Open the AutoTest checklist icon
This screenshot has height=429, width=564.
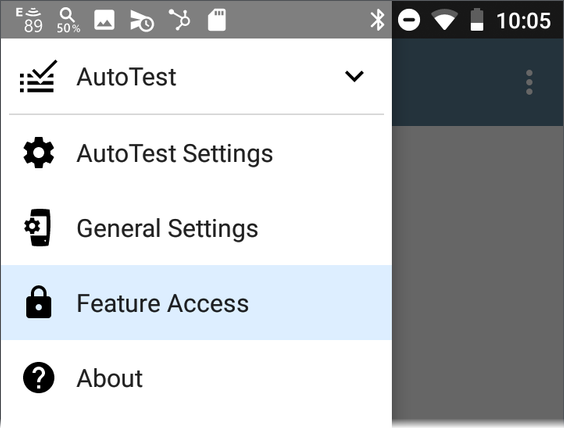point(38,76)
